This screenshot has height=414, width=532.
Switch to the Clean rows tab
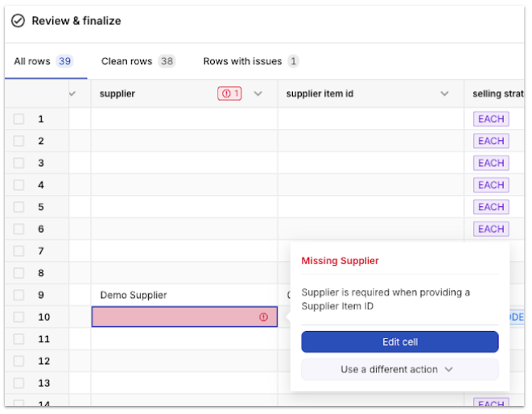(x=138, y=62)
